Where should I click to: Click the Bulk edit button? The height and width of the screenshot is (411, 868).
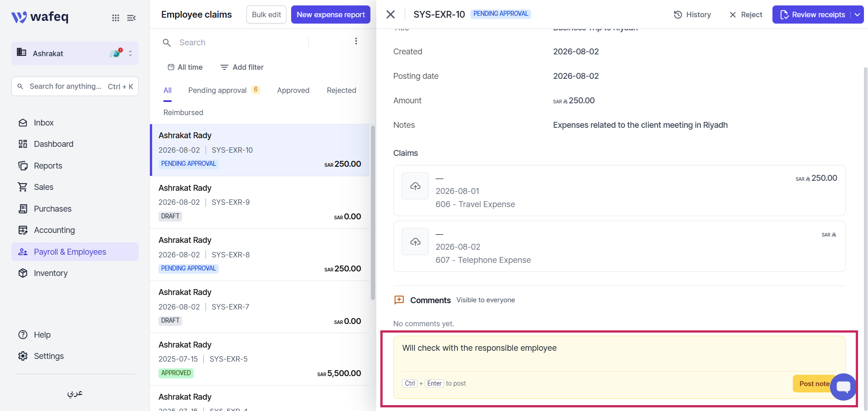click(x=266, y=15)
